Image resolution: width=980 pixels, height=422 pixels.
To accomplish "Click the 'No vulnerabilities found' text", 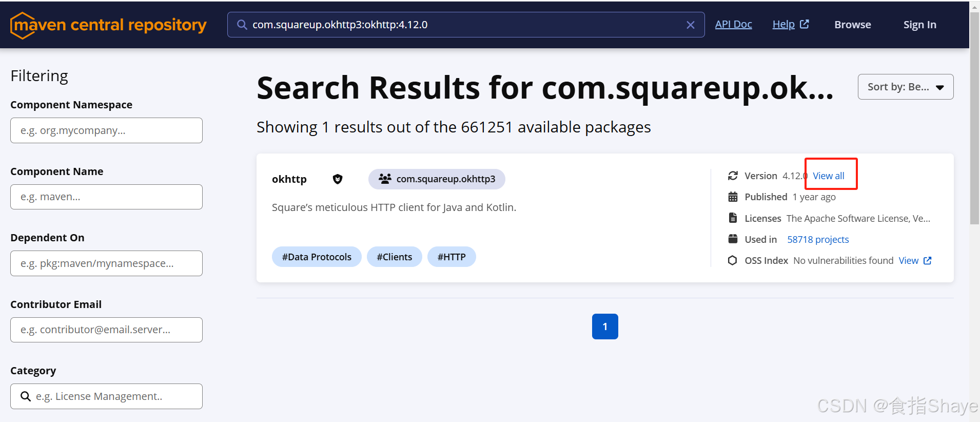I will coord(844,260).
